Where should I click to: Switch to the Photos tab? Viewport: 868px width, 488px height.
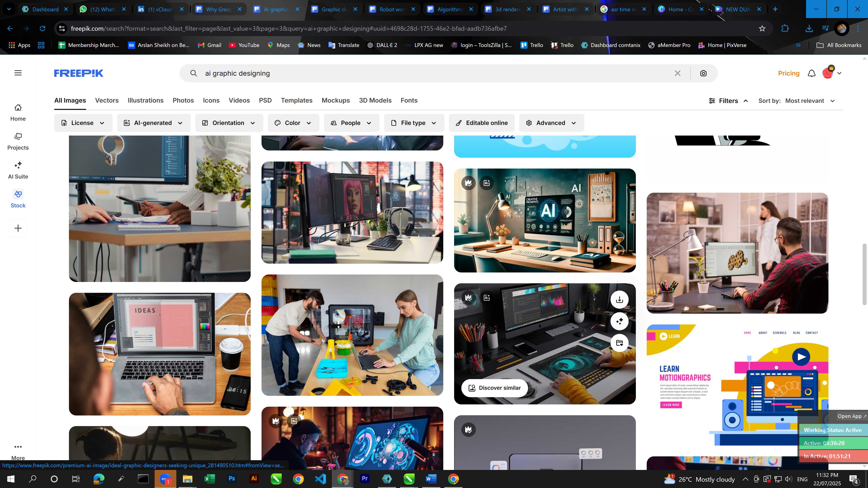(183, 100)
